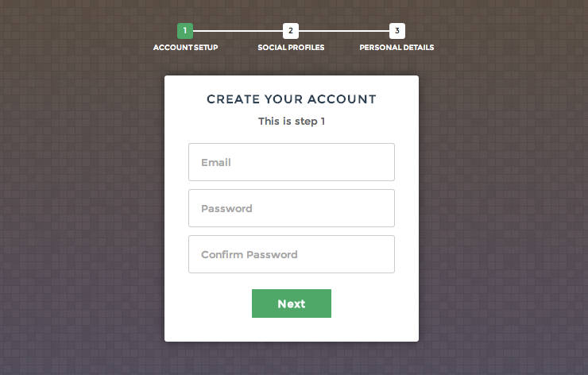Open the Account Setup step label
588x375 pixels.
(185, 48)
